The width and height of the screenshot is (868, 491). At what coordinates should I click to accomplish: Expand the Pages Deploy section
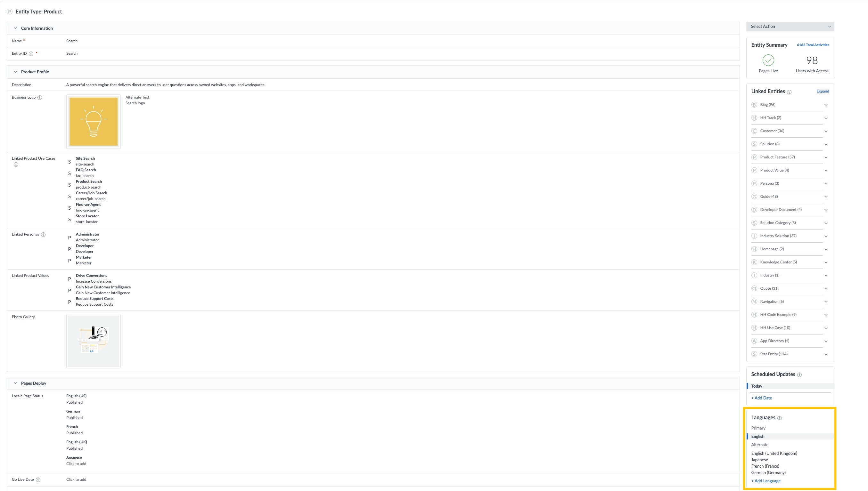(x=15, y=383)
